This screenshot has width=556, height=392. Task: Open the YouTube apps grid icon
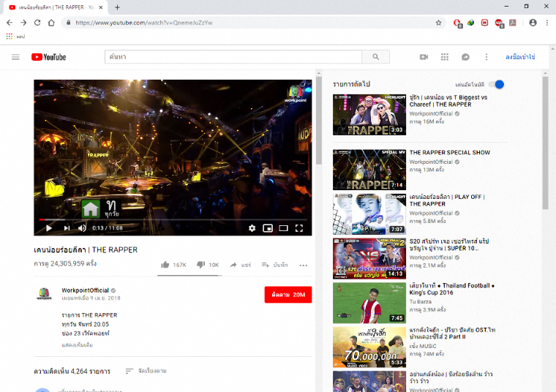tap(445, 57)
